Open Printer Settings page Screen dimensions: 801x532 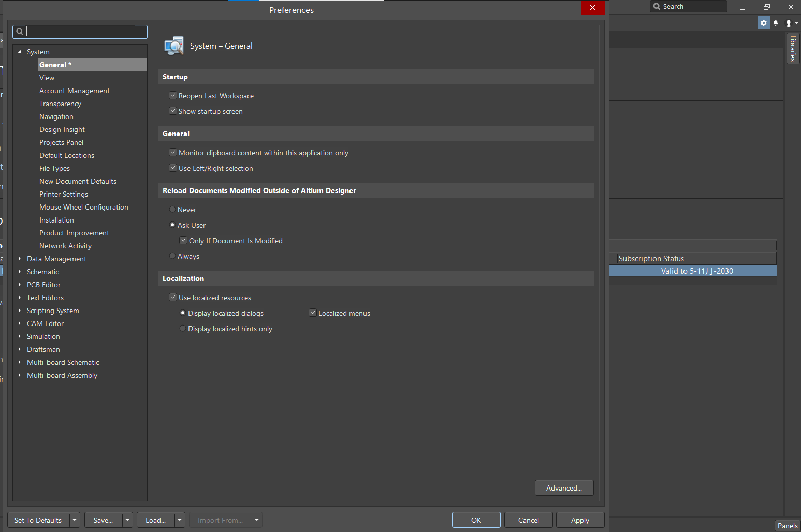click(64, 194)
